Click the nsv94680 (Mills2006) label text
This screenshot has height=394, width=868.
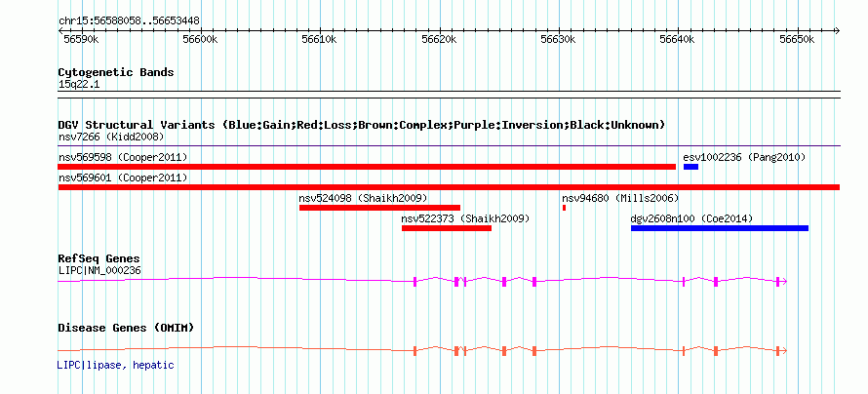click(620, 198)
